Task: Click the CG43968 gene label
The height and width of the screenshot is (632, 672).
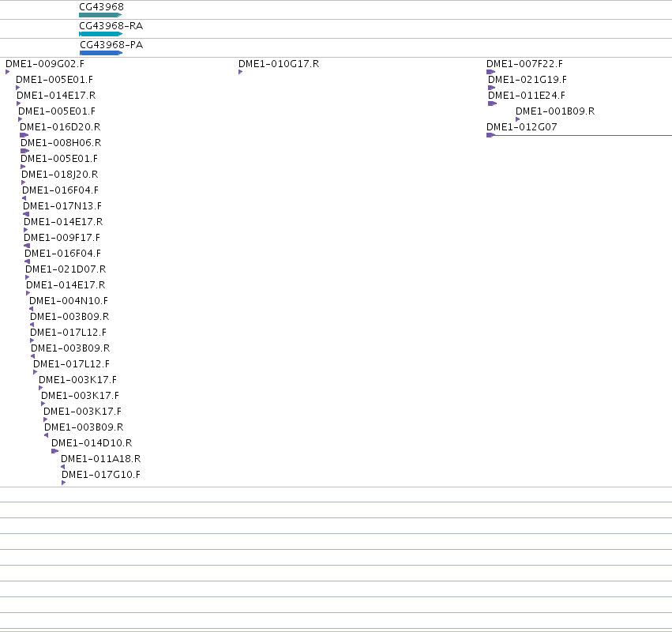Action: tap(102, 7)
